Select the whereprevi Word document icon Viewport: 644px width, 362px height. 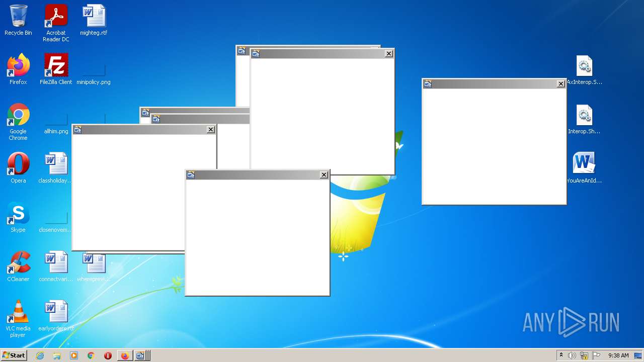(94, 266)
